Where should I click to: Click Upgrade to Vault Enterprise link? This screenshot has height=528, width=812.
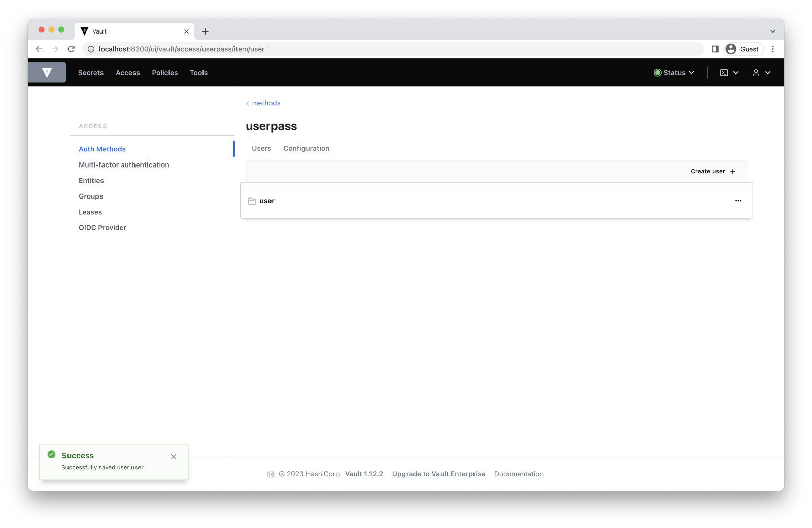(x=438, y=474)
